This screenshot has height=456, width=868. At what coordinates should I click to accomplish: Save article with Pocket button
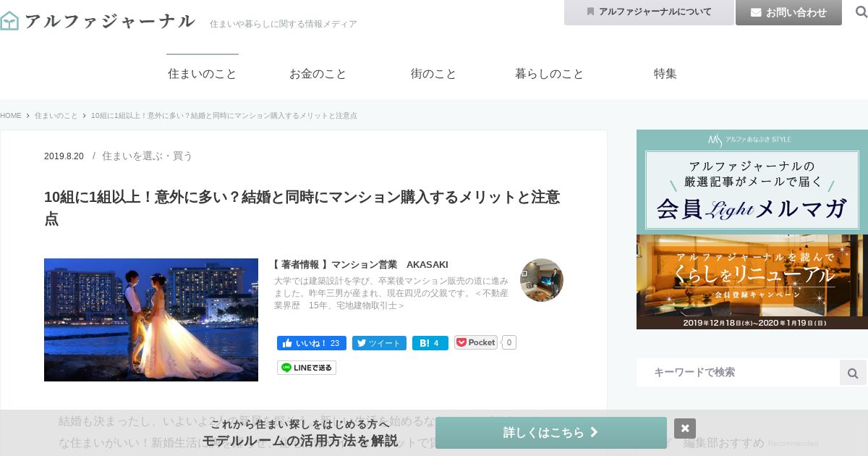pyautogui.click(x=476, y=342)
